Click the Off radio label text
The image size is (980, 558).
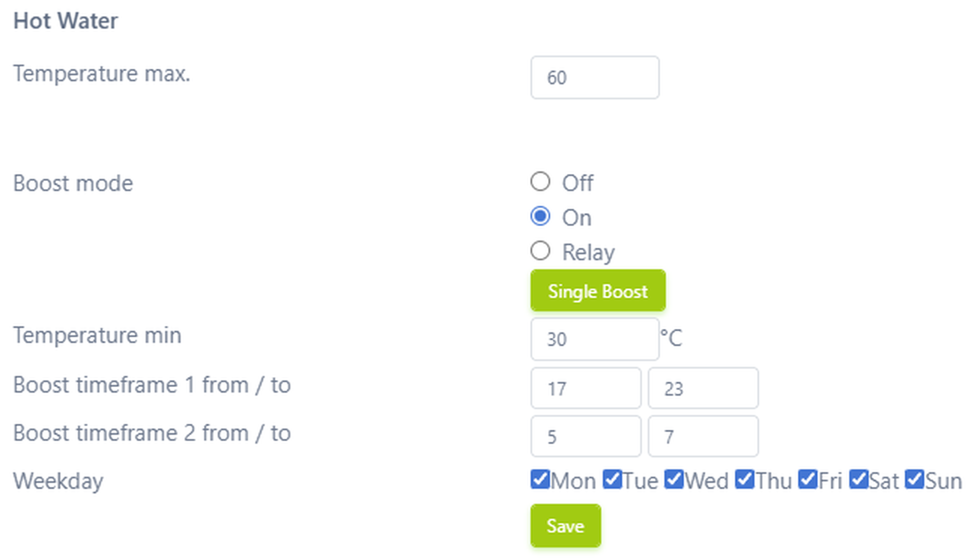[578, 183]
